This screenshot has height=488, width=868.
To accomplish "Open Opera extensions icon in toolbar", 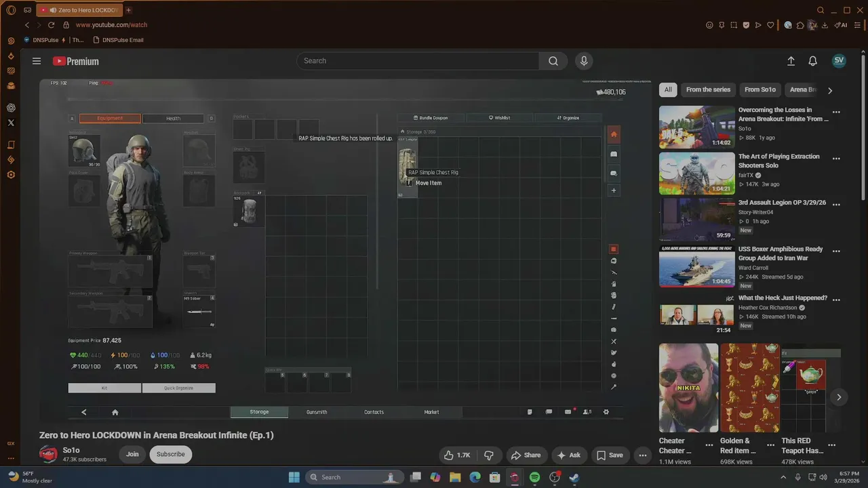I will (x=800, y=25).
